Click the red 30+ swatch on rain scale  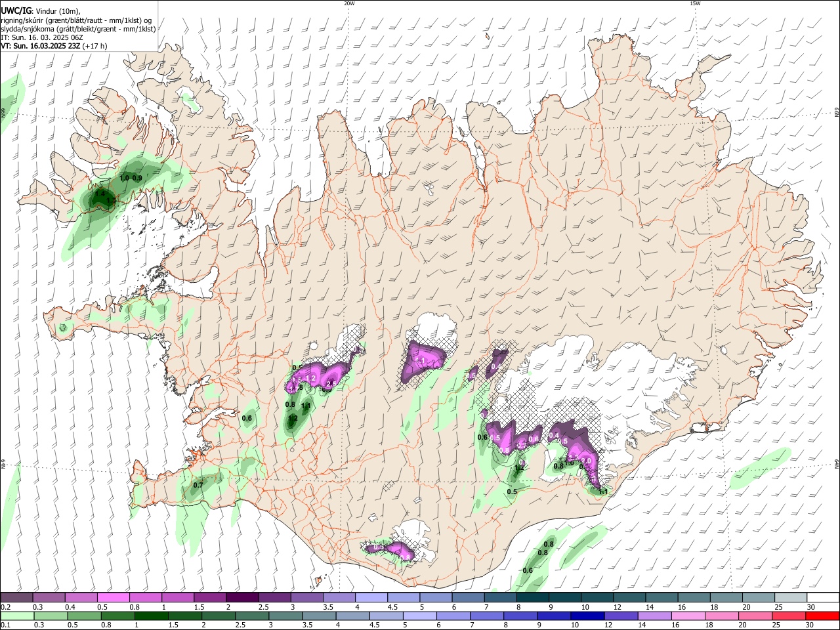point(822,616)
